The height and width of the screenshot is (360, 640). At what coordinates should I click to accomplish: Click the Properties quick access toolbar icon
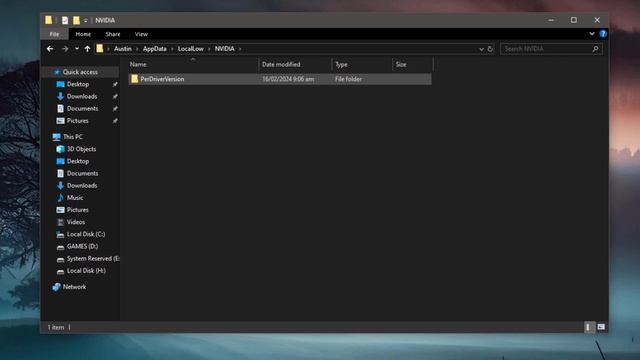click(x=65, y=20)
